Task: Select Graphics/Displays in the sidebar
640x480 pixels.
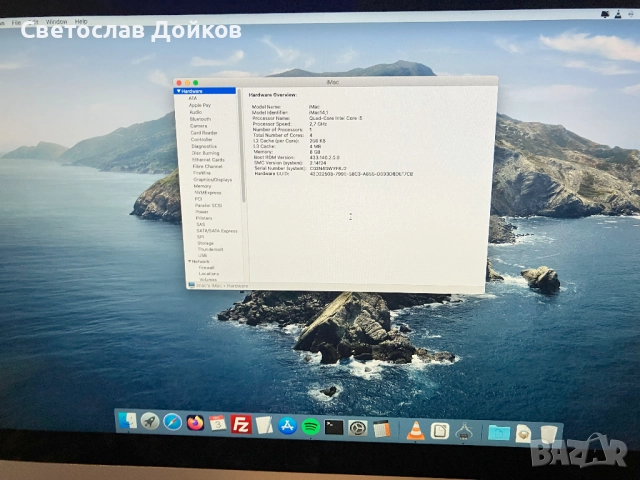Action: point(213,180)
